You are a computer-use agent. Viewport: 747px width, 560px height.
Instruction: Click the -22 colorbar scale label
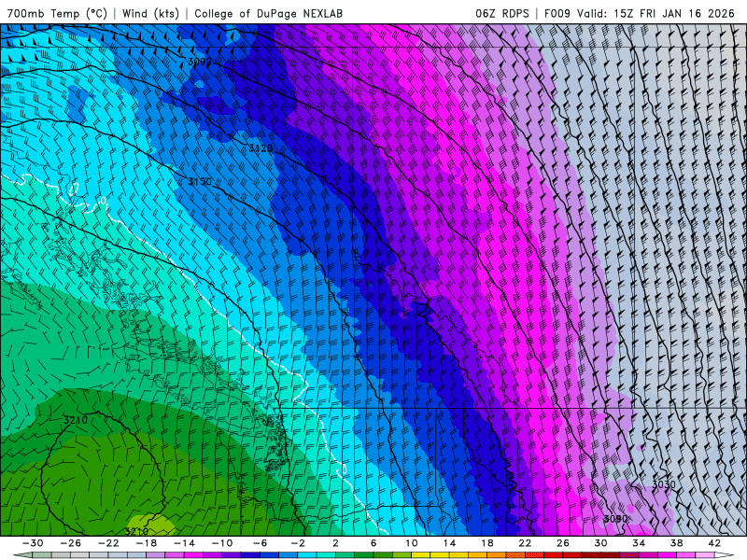(x=108, y=543)
